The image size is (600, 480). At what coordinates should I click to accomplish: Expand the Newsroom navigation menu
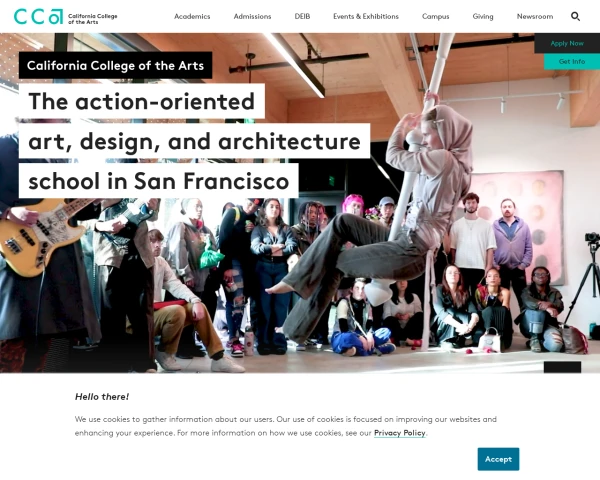point(535,16)
